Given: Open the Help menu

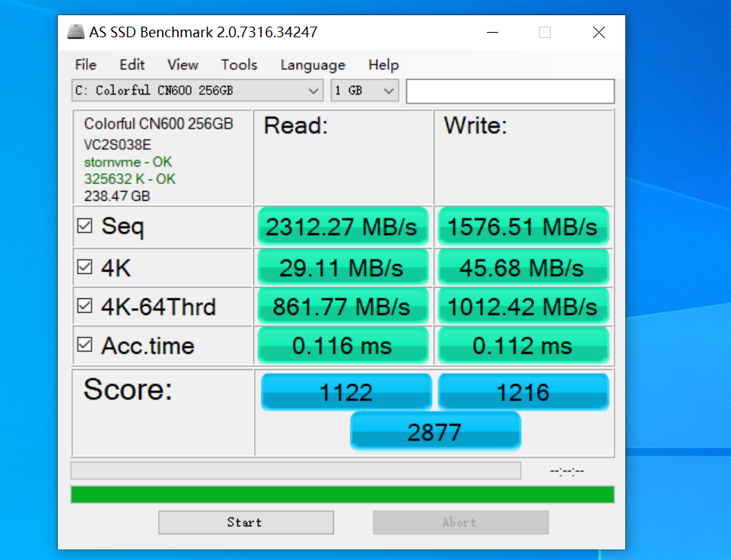Looking at the screenshot, I should [383, 65].
